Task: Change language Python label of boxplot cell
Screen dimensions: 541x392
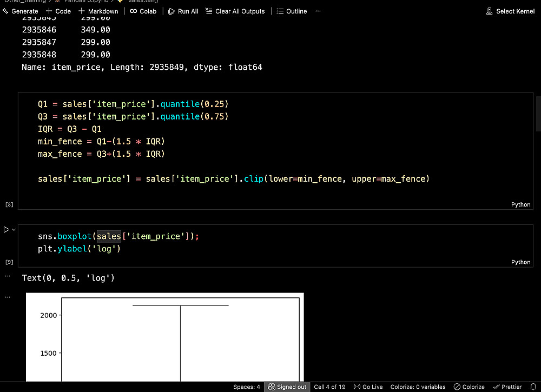Action: [x=520, y=262]
